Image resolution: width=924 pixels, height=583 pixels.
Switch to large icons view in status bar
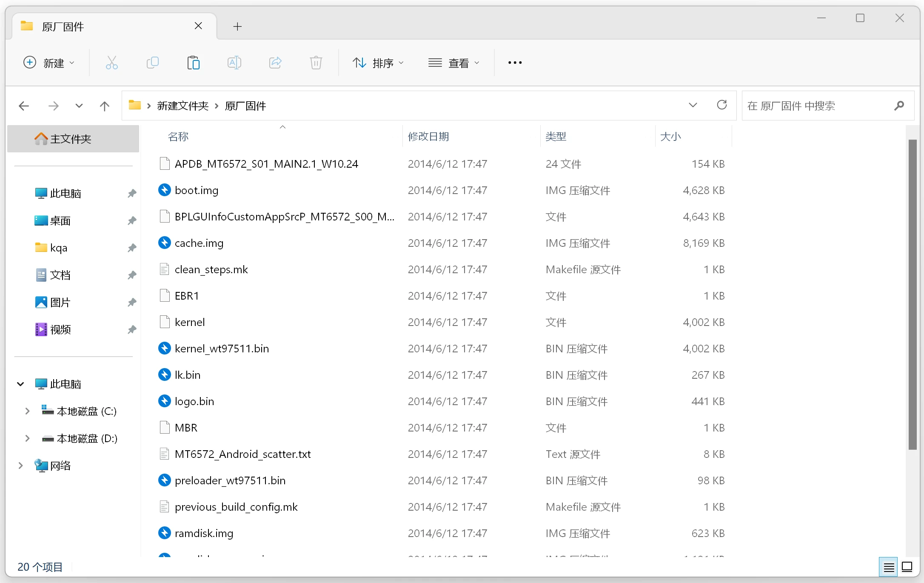907,567
